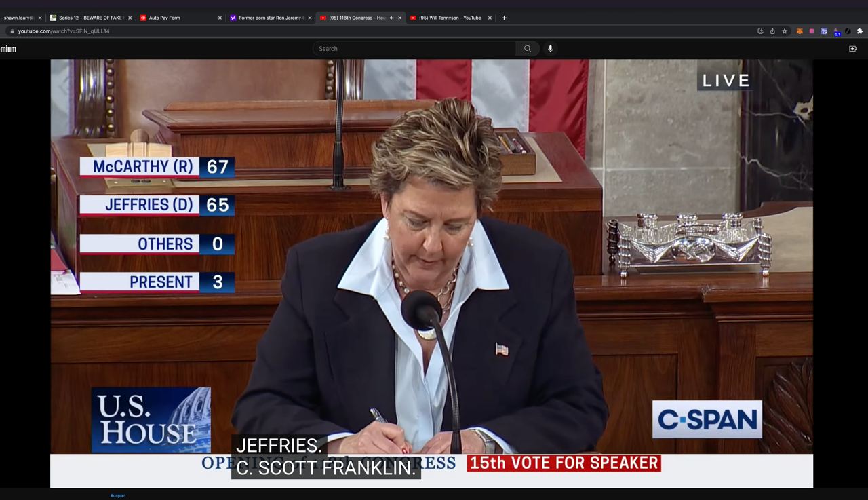
Task: Close the Auto Pay Form tab
Action: point(220,18)
